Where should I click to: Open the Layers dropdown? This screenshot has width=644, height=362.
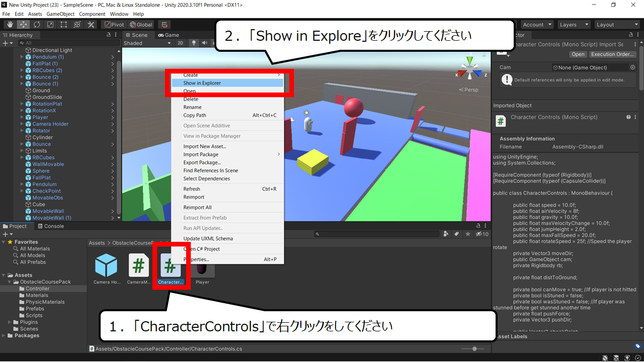pos(574,25)
